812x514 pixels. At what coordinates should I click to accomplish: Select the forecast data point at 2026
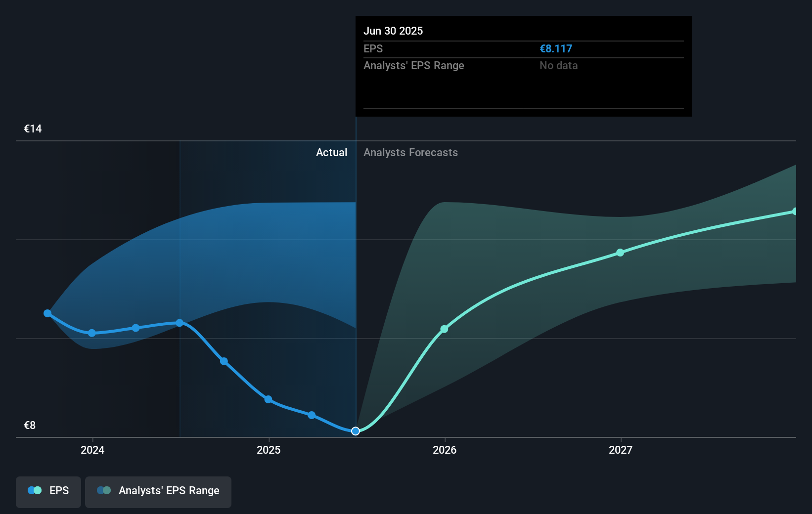pyautogui.click(x=444, y=328)
